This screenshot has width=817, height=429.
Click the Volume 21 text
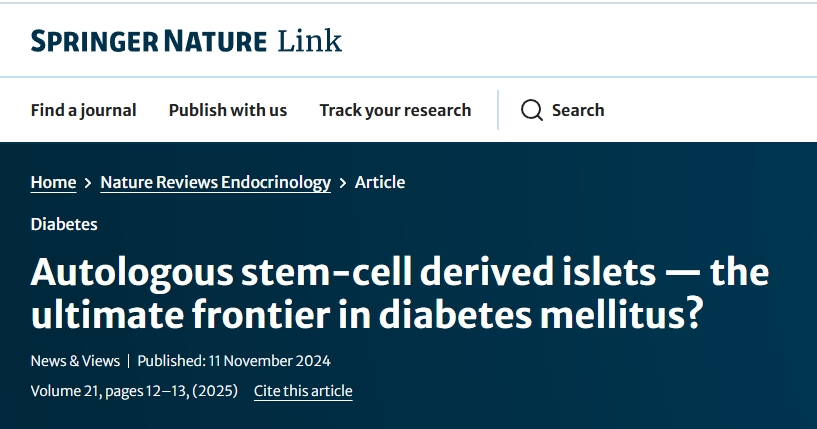(64, 391)
